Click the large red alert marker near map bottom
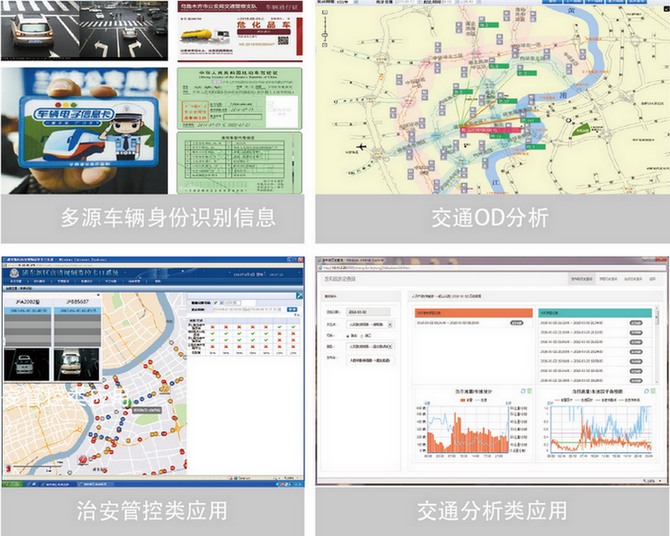 (82, 459)
